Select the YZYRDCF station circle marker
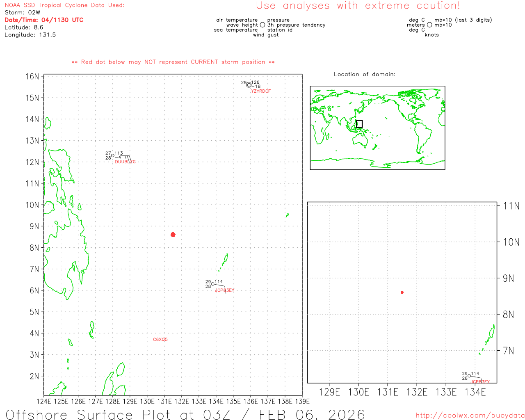 [x=249, y=85]
